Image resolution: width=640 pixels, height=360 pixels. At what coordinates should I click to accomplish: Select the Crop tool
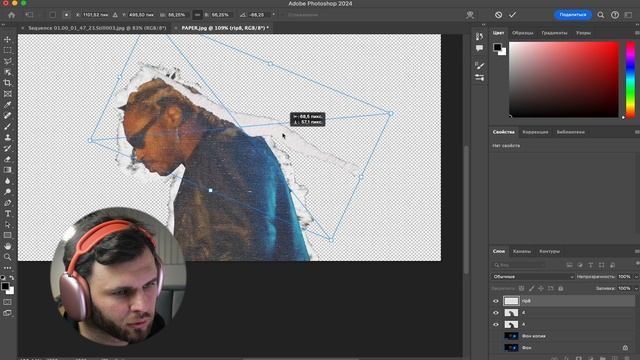(7, 83)
